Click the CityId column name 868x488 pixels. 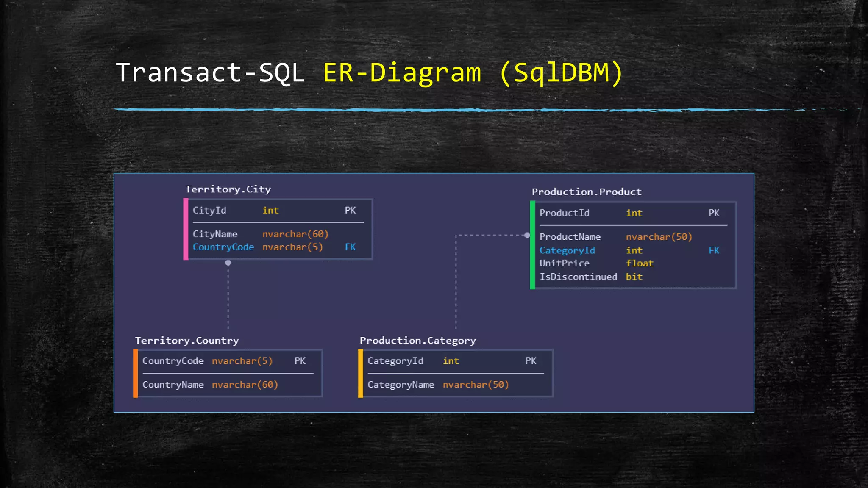(x=209, y=210)
